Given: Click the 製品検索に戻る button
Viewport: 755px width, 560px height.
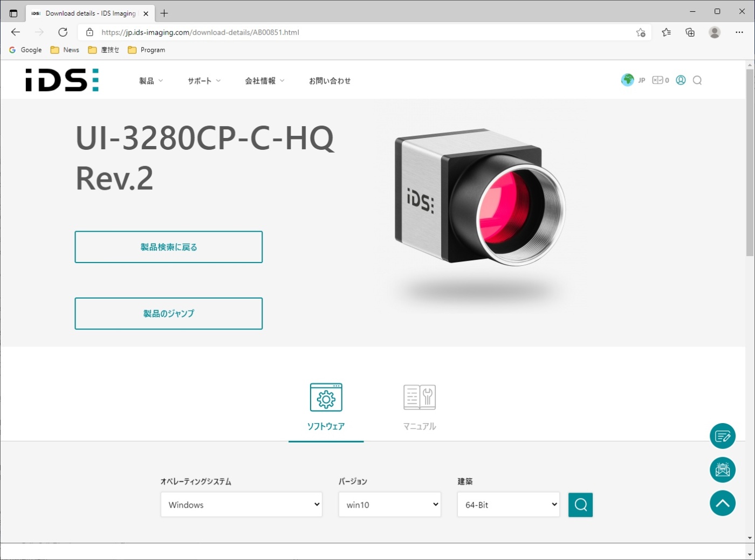Looking at the screenshot, I should pyautogui.click(x=169, y=247).
